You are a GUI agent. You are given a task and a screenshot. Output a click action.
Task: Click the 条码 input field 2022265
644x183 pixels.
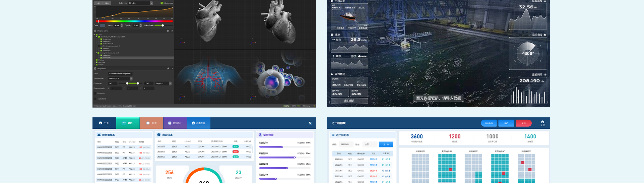pyautogui.click(x=346, y=144)
